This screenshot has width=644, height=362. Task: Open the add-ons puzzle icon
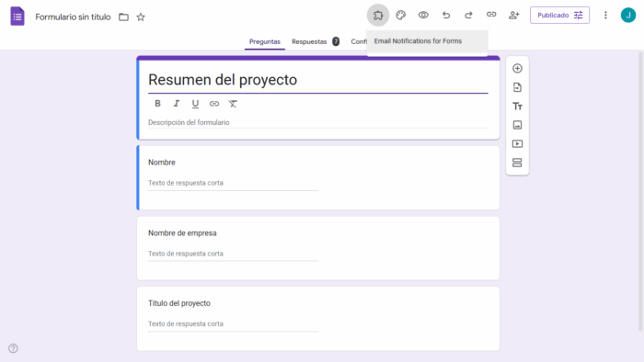(378, 16)
